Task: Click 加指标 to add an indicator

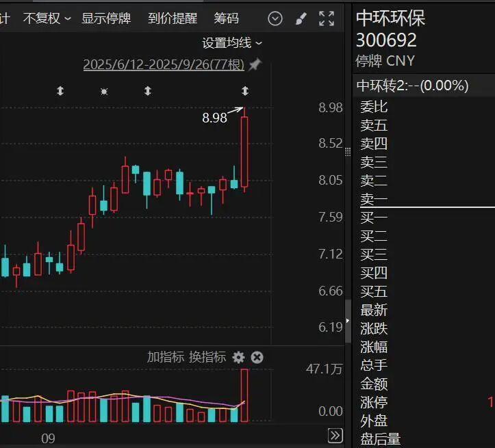Action: tap(165, 357)
